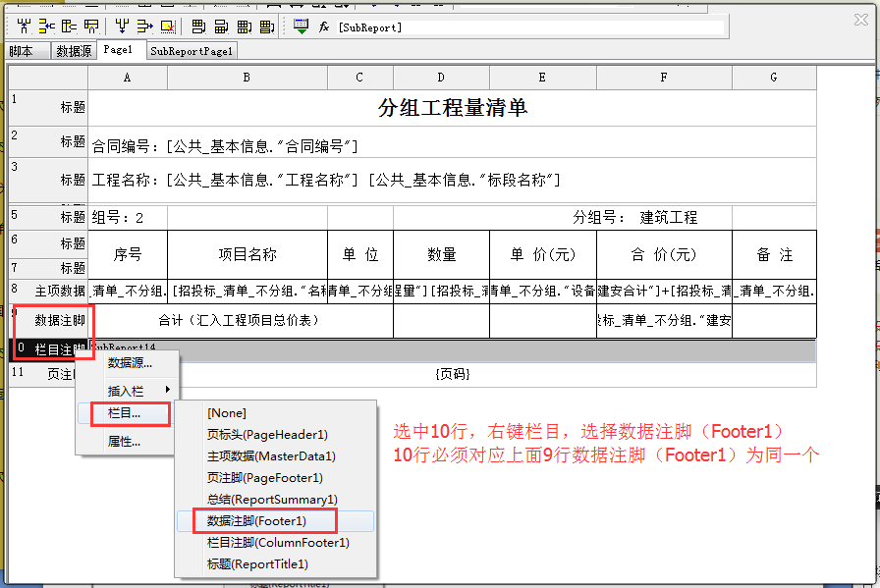This screenshot has width=880, height=588.
Task: Open 数据源... from context menu
Action: tap(130, 363)
